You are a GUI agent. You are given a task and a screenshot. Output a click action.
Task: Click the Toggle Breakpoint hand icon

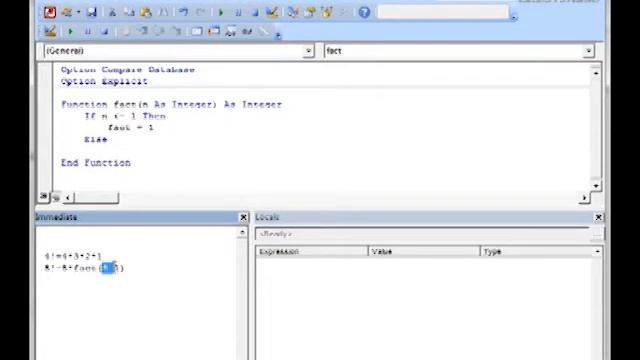click(x=125, y=31)
